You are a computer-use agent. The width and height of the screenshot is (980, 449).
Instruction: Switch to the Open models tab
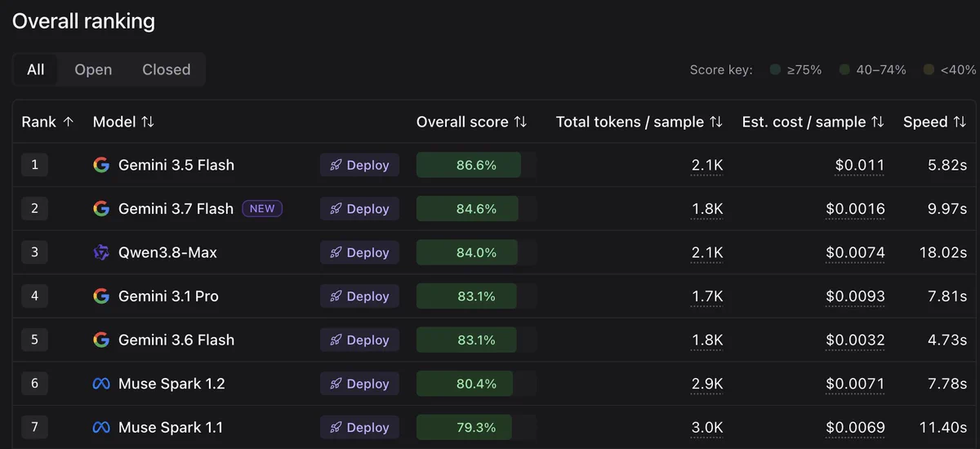tap(93, 69)
